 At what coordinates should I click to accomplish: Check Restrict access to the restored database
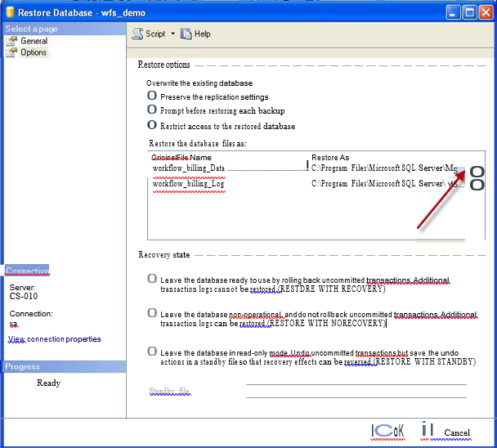coord(152,125)
